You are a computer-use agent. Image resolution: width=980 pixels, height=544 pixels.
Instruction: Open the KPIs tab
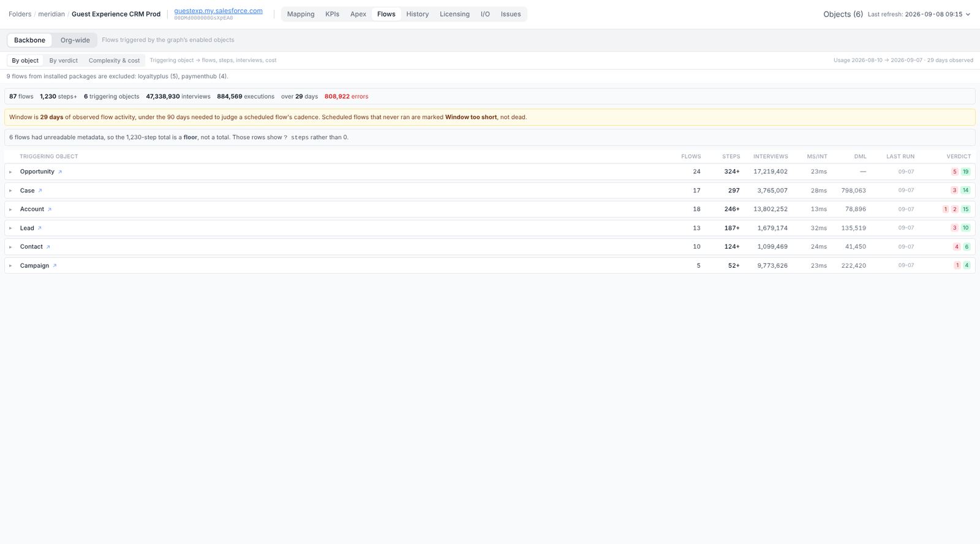[332, 14]
